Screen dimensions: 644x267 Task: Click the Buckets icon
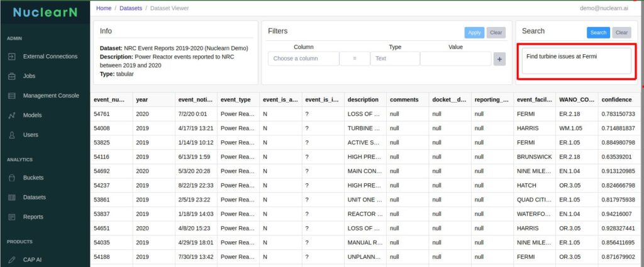click(12, 178)
